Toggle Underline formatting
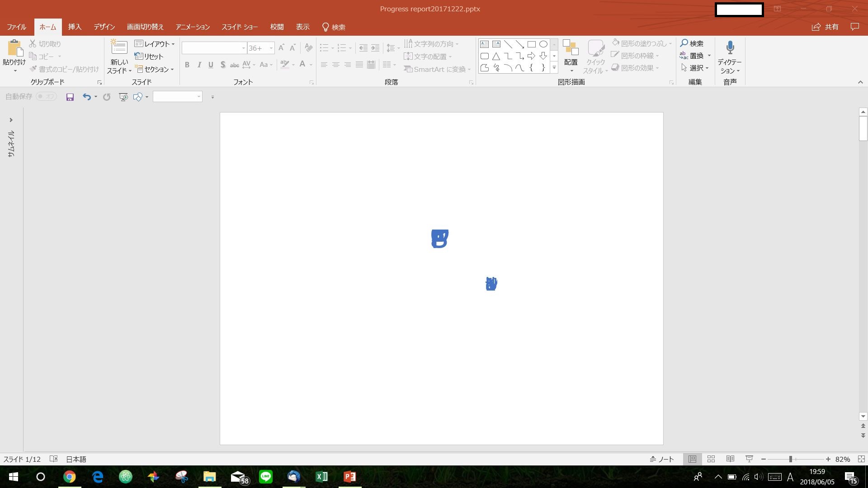868x488 pixels. [211, 65]
